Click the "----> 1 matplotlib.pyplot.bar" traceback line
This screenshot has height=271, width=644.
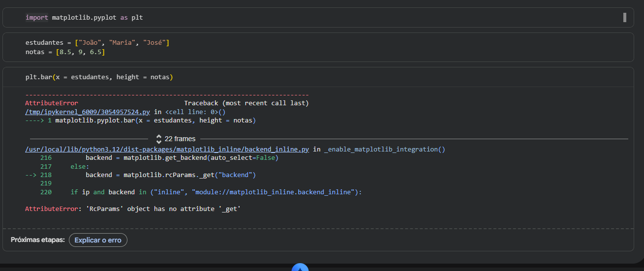click(x=141, y=120)
